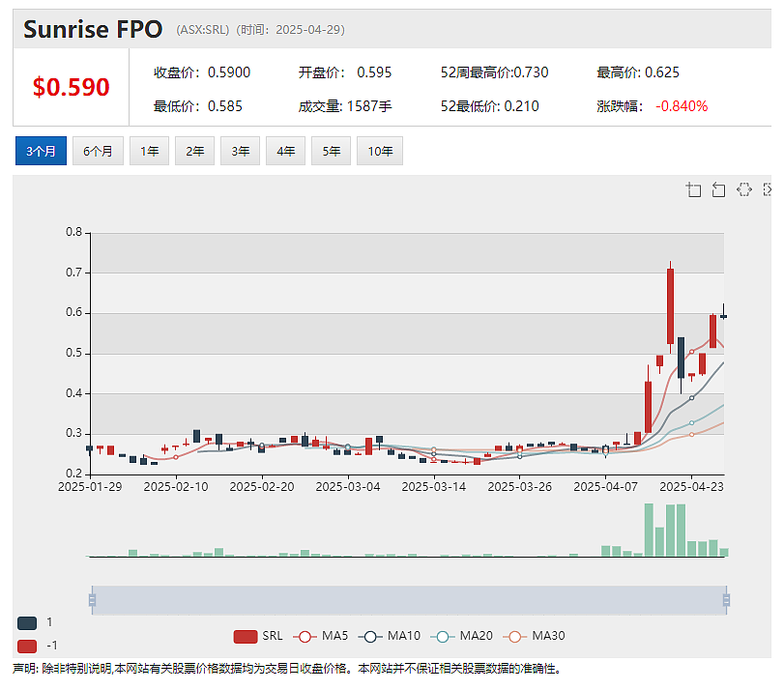784x690 pixels.
Task: Click the 2025-04-23 x-axis date label
Action: [691, 486]
